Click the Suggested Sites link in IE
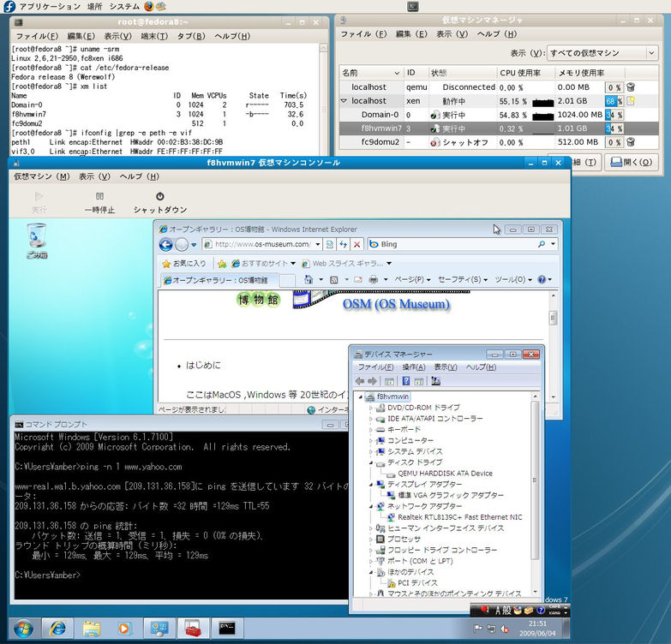This screenshot has width=671, height=644. click(x=263, y=264)
